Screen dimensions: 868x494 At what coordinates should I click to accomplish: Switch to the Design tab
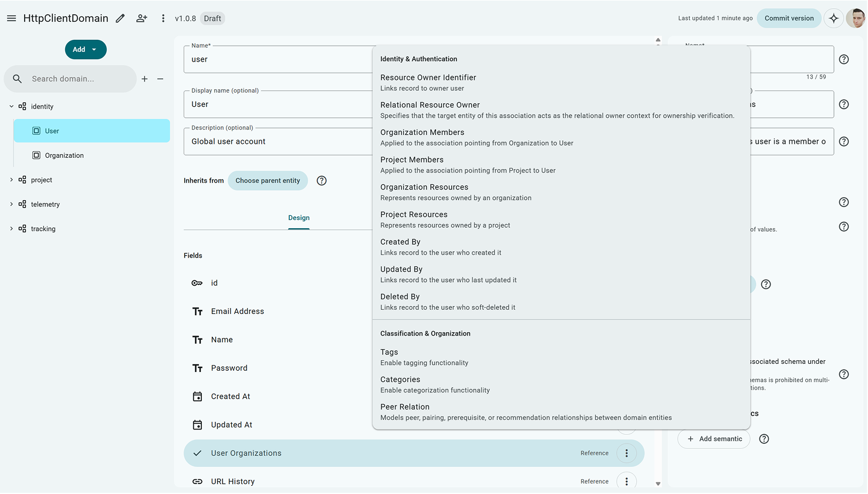tap(299, 218)
